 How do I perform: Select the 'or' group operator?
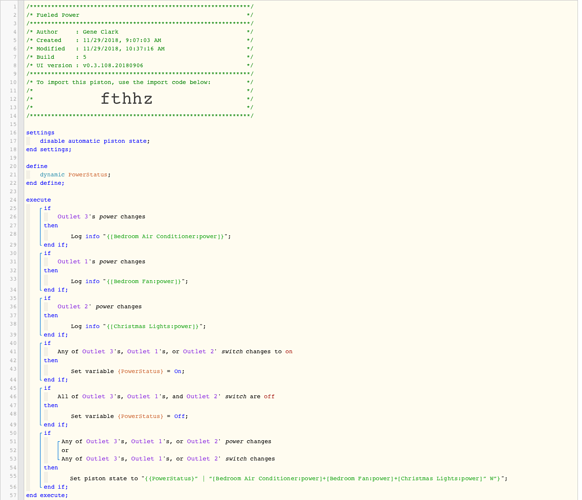coord(65,450)
